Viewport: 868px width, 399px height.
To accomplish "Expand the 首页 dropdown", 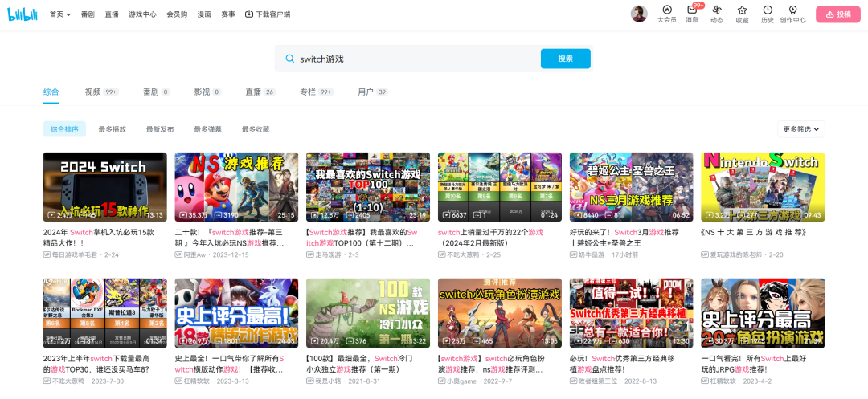I will coord(60,14).
